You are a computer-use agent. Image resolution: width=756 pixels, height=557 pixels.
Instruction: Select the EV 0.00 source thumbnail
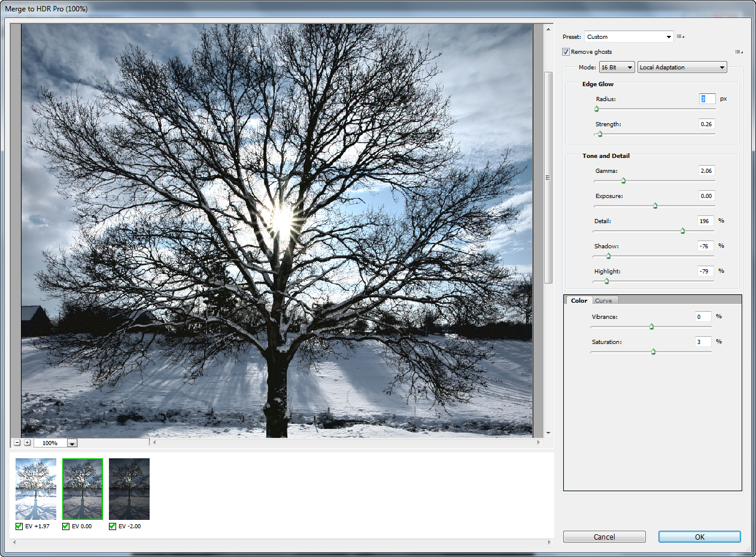pos(83,489)
